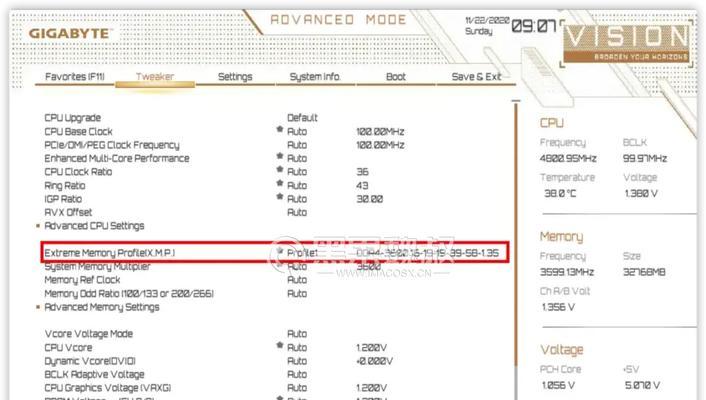The image size is (706, 400).
Task: Open Dynamic Vcore(DVID) Auto value
Action: [x=297, y=361]
